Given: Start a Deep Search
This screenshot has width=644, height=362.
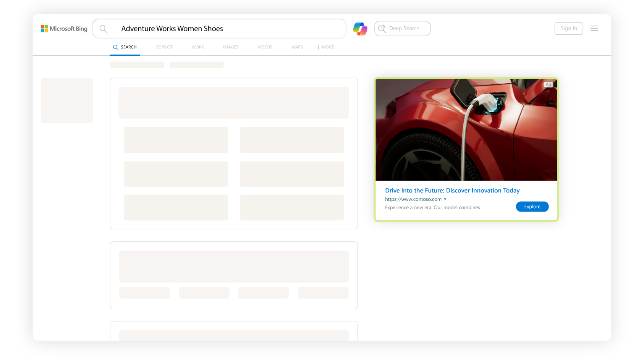Looking at the screenshot, I should click(402, 29).
